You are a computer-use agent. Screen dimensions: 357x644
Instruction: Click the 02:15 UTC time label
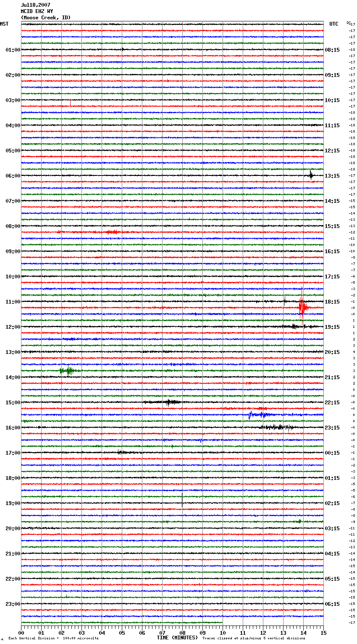pyautogui.click(x=332, y=503)
